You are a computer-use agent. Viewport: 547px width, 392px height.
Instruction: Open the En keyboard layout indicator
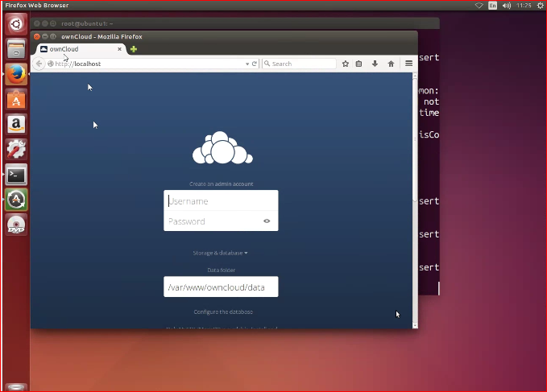click(492, 5)
